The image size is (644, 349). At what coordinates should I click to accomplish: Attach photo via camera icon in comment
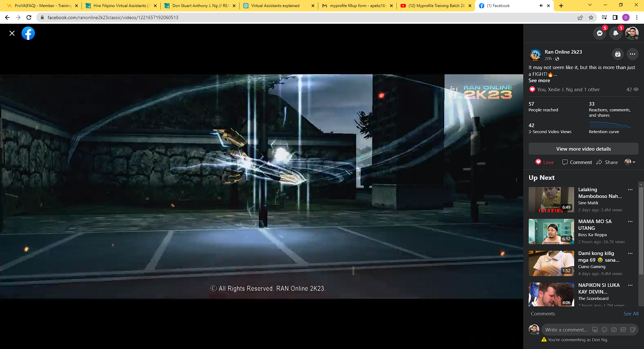coord(614,330)
